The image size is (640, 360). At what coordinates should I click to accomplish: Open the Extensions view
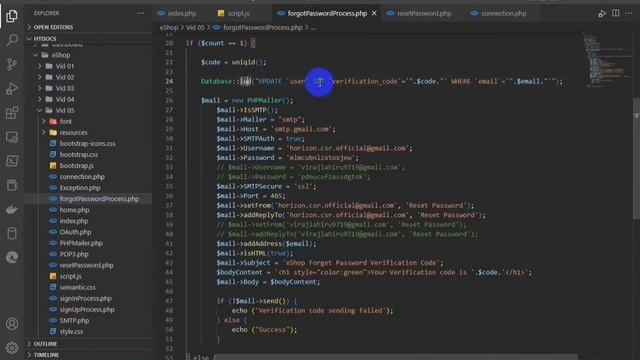coord(12,112)
